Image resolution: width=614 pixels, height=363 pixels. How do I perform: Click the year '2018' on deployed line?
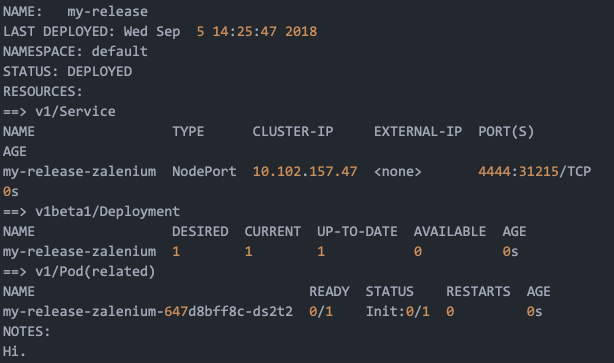(301, 31)
